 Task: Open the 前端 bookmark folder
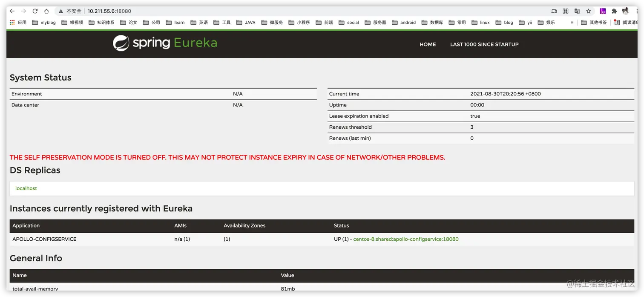pos(324,23)
